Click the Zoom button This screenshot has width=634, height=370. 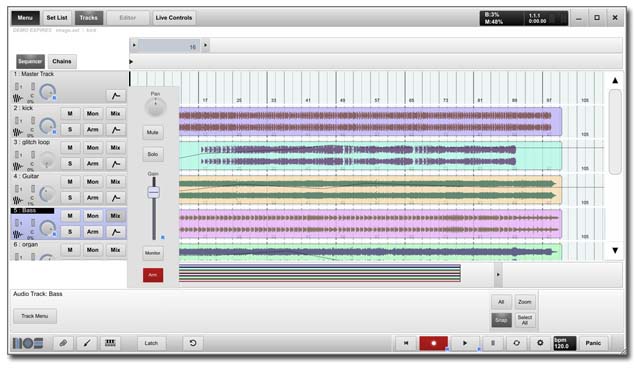[525, 302]
